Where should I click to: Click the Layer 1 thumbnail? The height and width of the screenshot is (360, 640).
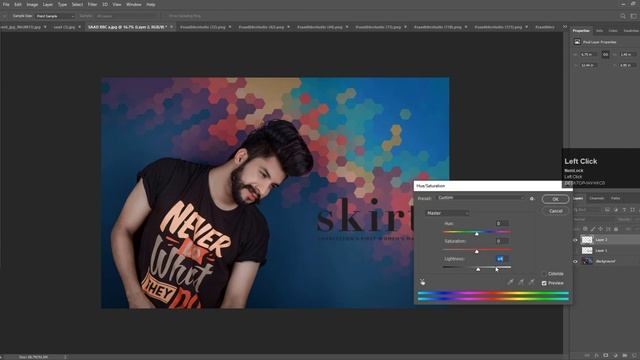click(587, 250)
